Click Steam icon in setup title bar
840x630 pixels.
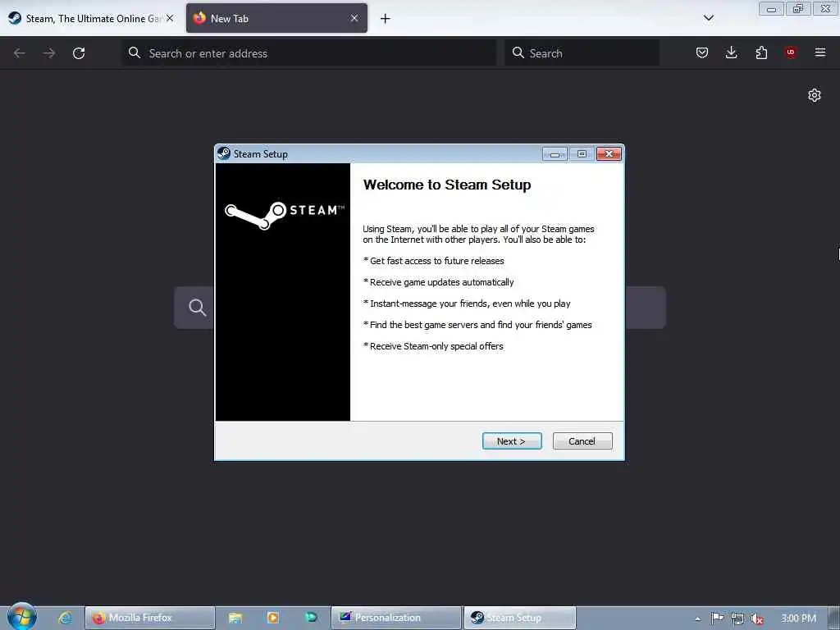[224, 153]
